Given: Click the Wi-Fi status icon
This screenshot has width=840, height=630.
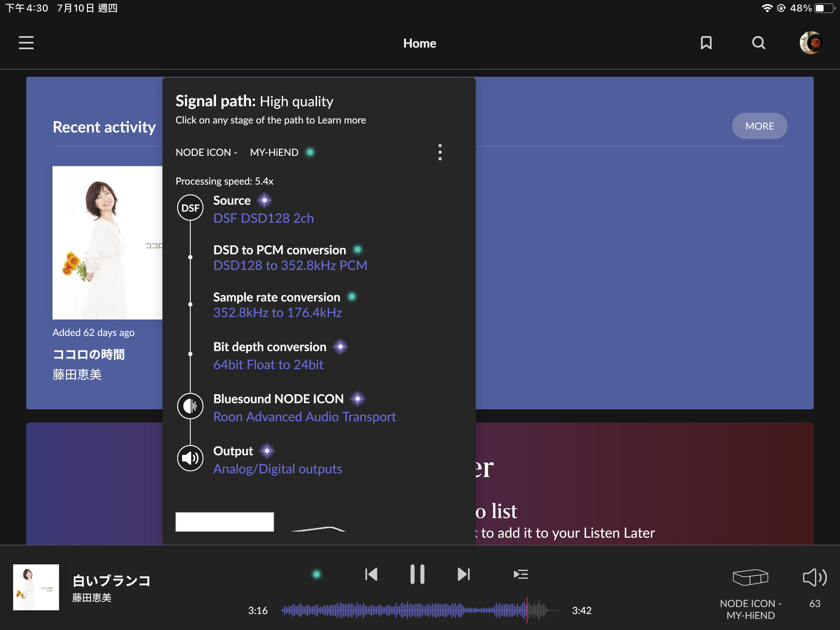Looking at the screenshot, I should tap(767, 8).
